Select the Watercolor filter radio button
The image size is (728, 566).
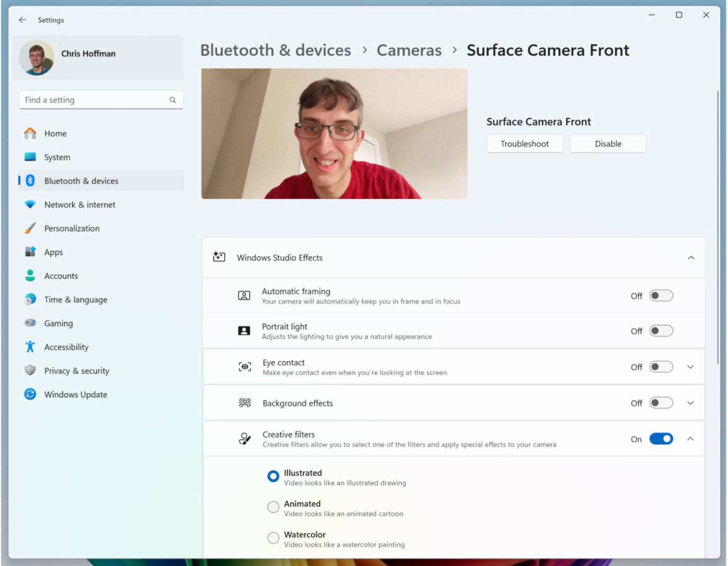click(x=273, y=538)
